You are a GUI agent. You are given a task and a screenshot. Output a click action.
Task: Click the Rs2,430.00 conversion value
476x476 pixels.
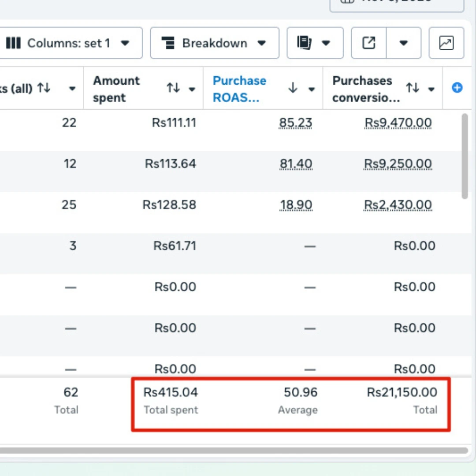pyautogui.click(x=398, y=205)
